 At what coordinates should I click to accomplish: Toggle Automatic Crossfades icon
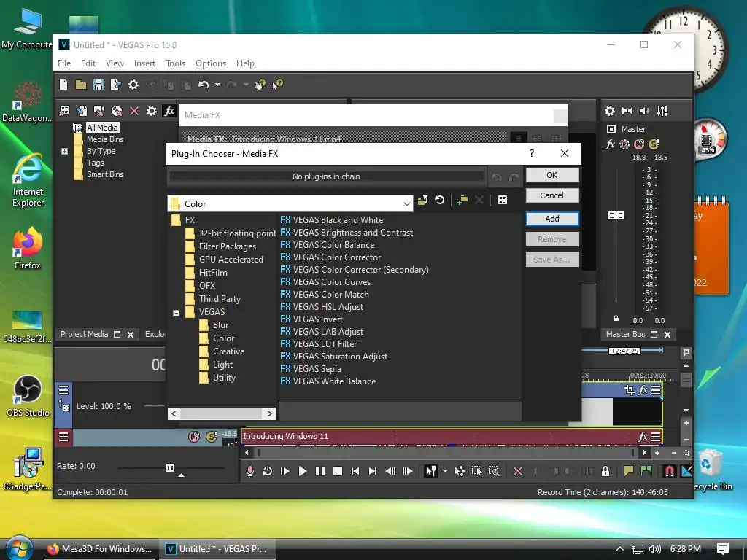click(x=687, y=472)
